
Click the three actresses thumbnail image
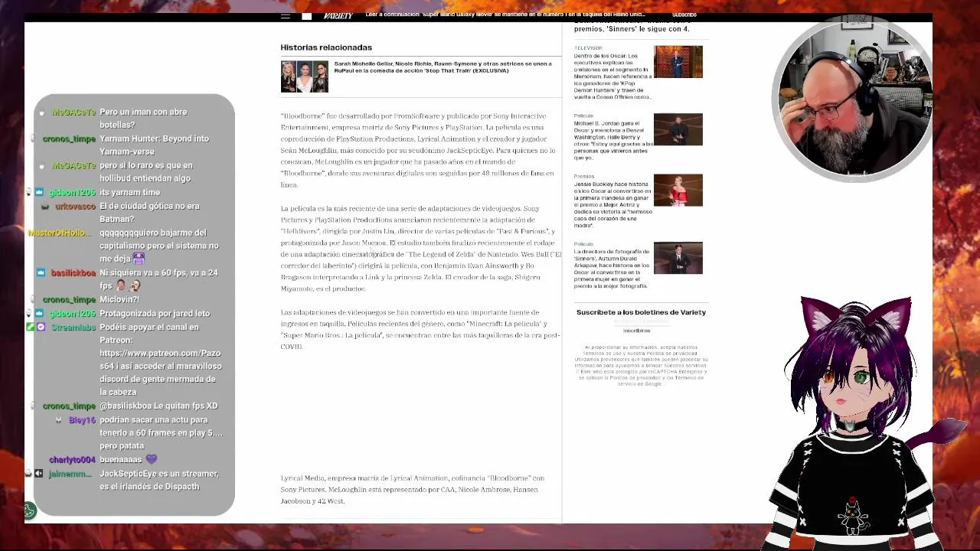pos(305,77)
